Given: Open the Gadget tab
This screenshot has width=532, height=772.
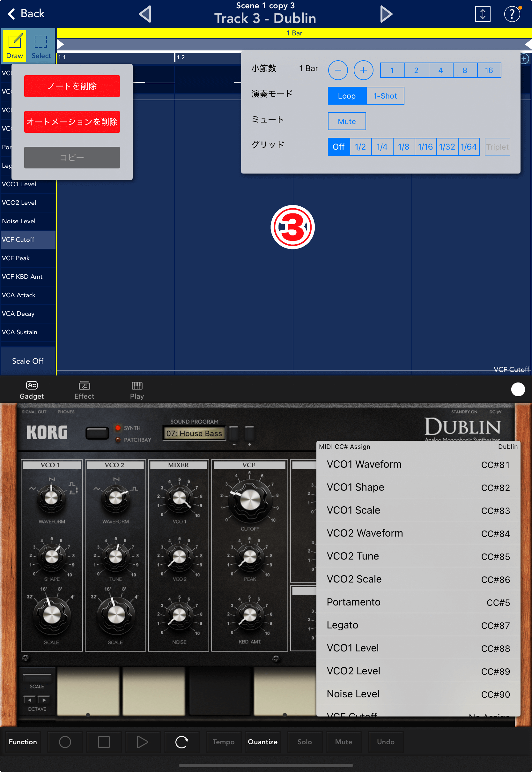Looking at the screenshot, I should [x=32, y=390].
